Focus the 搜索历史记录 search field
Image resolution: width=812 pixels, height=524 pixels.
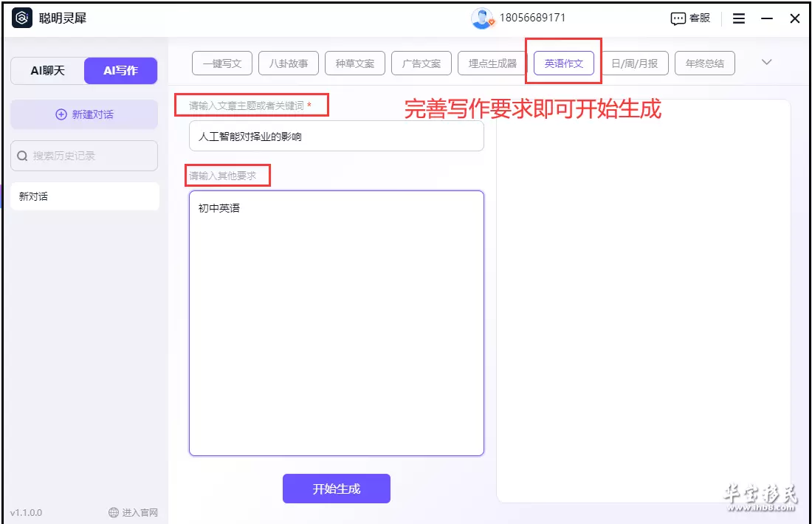tap(84, 156)
